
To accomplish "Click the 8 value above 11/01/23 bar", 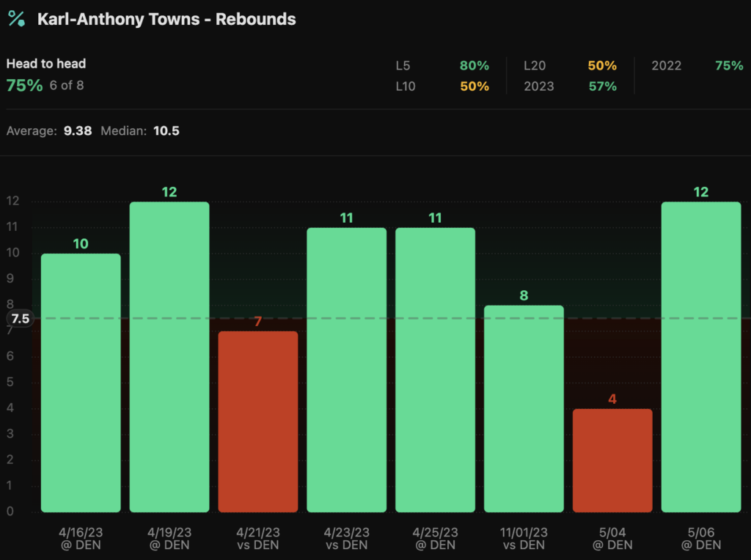I will (x=524, y=296).
